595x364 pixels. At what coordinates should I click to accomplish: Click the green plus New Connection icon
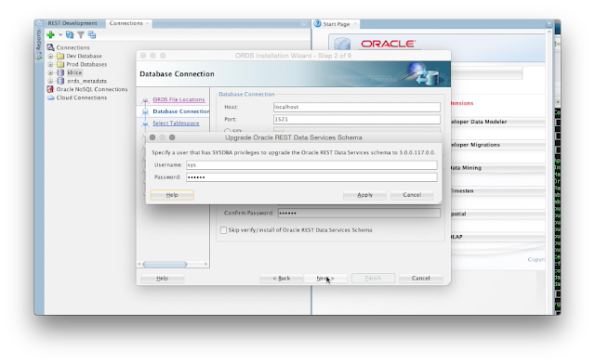[x=50, y=35]
